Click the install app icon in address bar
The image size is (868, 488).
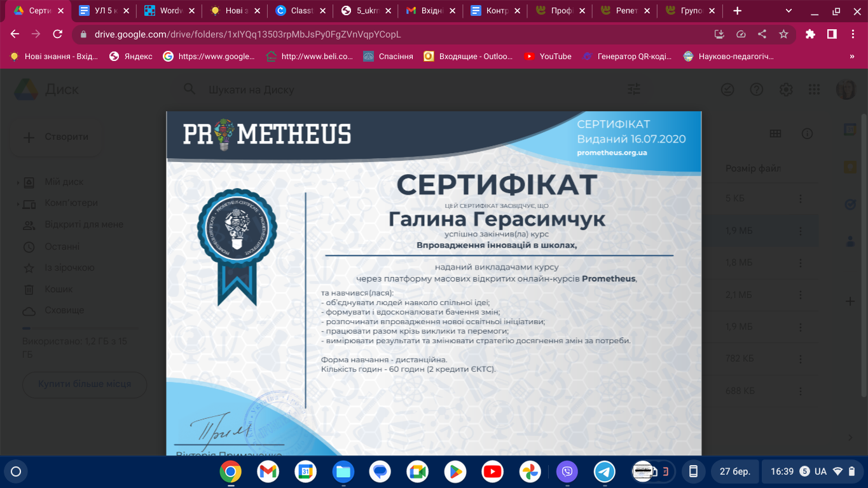[x=719, y=34]
